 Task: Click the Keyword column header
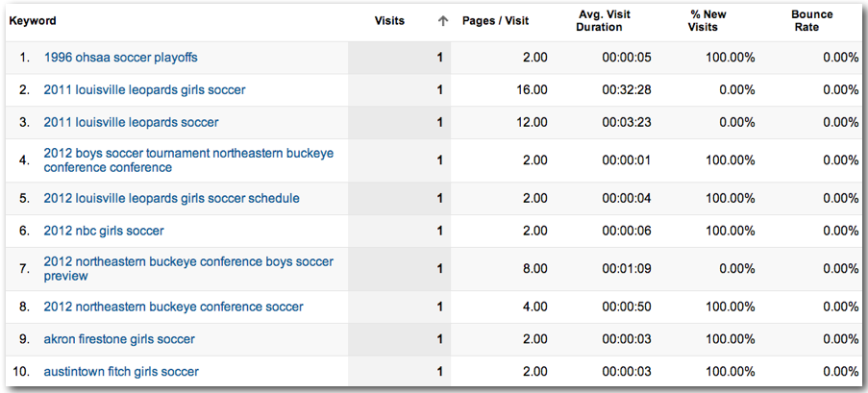point(33,21)
